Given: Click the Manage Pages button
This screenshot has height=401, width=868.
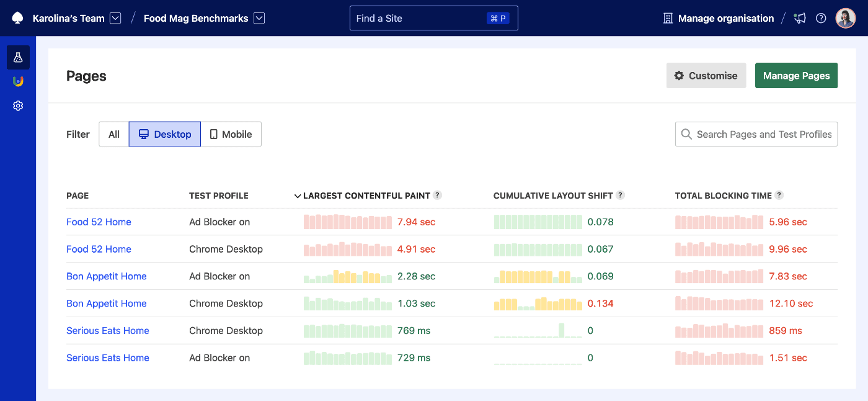Looking at the screenshot, I should (x=795, y=76).
